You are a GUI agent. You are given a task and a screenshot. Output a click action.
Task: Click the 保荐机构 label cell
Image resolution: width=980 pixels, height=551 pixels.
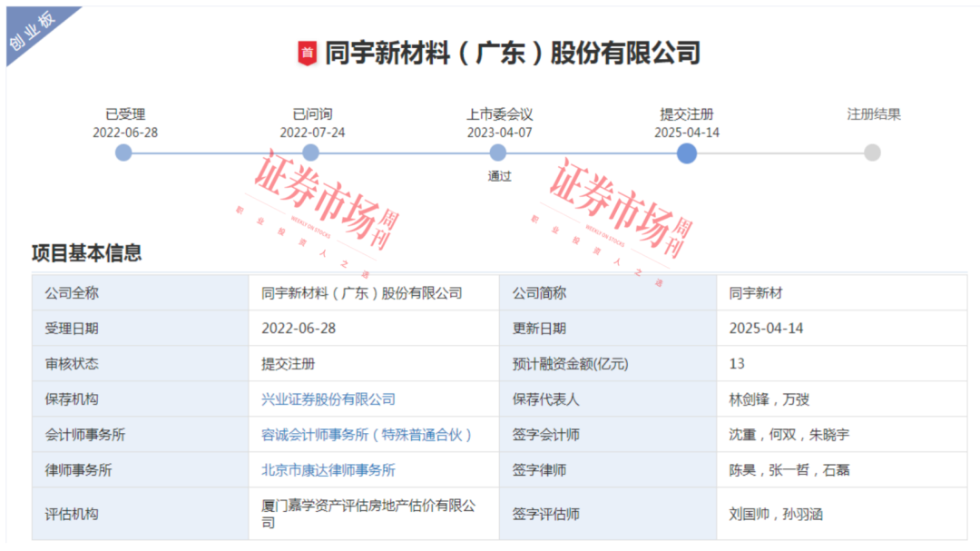point(140,399)
